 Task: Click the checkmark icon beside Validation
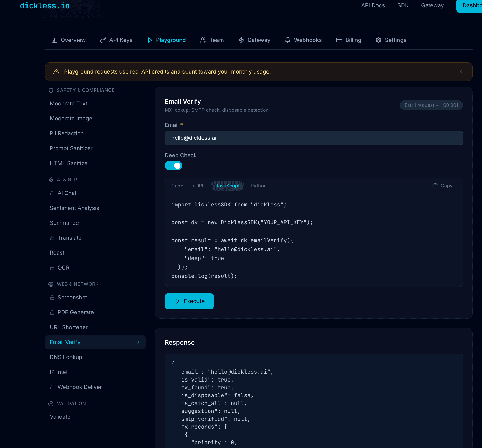[51, 404]
